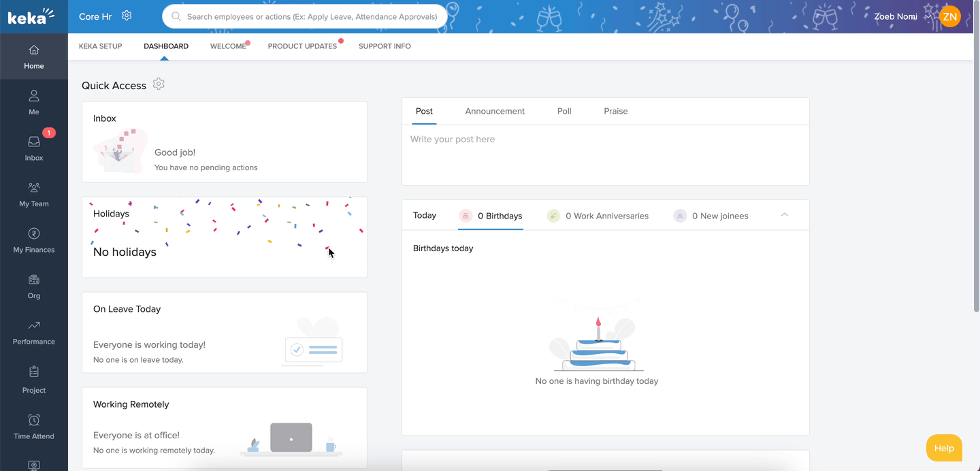Switch to the Keka Setup tab
Viewport: 980px width, 471px height.
pos(101,46)
